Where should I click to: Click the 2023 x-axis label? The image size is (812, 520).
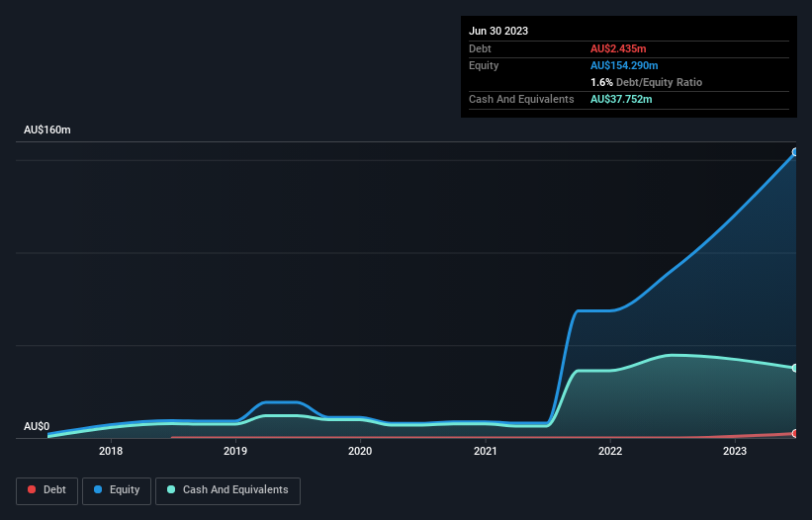click(x=735, y=451)
